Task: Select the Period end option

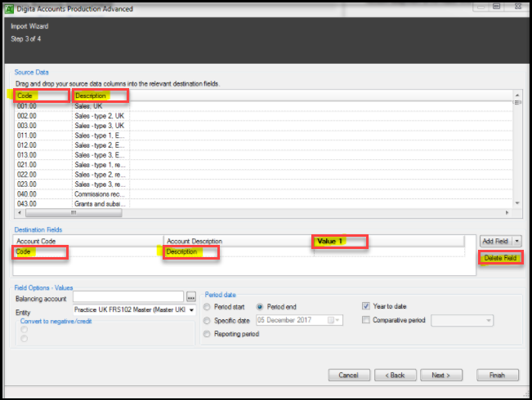Action: (262, 307)
